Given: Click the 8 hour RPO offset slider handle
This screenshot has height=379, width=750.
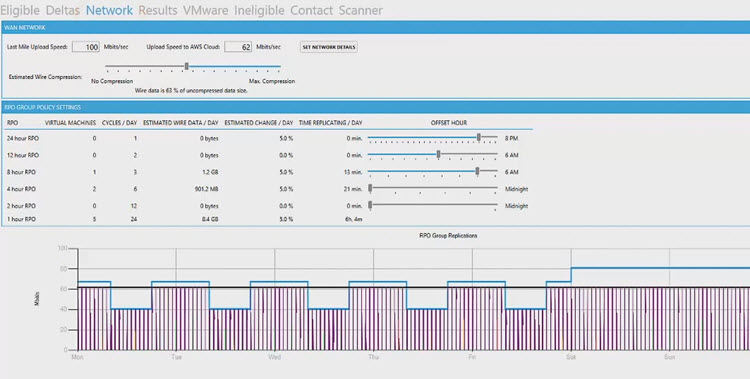Looking at the screenshot, I should tap(477, 171).
